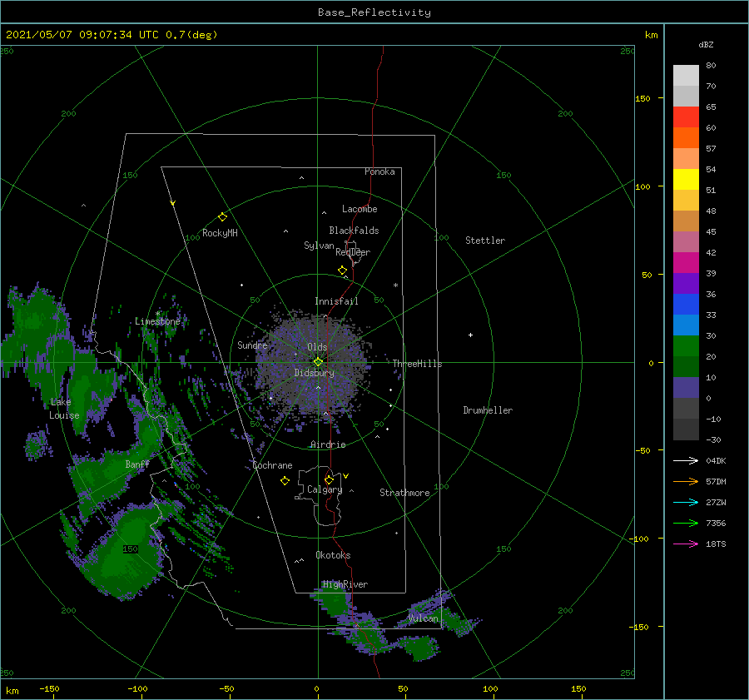Screen dimensions: 749x700
Task: Select the yellow diamond marker inside Calgary
Action: (329, 479)
